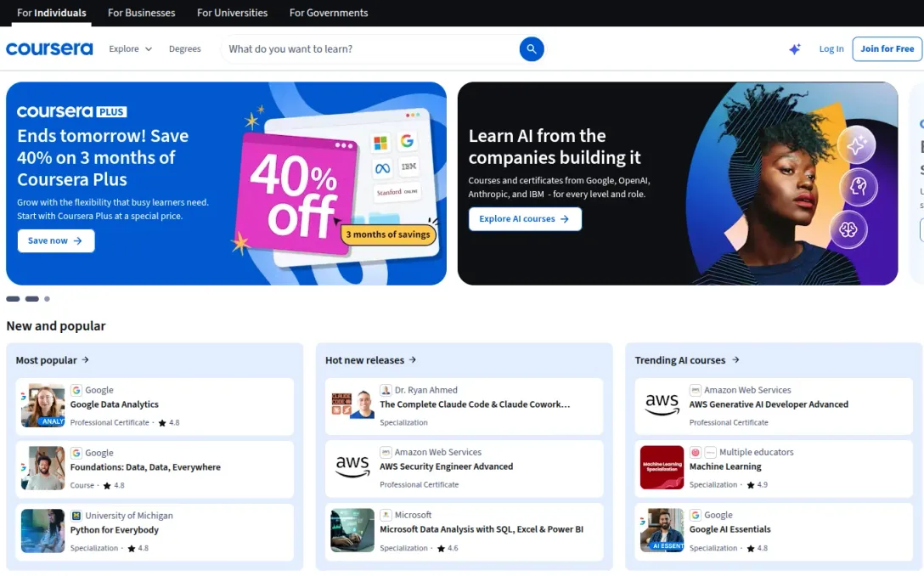The width and height of the screenshot is (924, 576).
Task: Open the Google Data Analytics course thumbnail
Action: click(43, 405)
